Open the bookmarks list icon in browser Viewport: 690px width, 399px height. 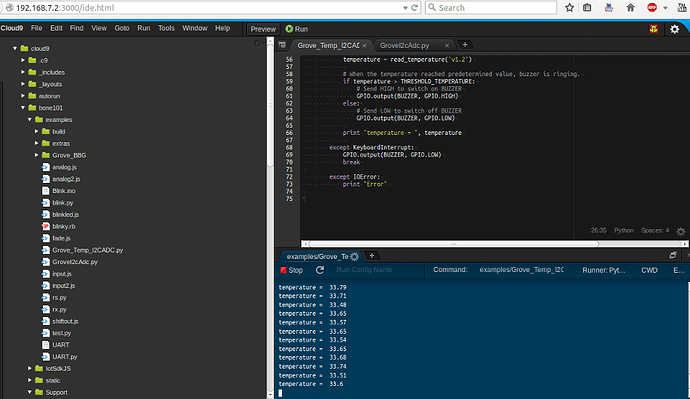pos(587,7)
